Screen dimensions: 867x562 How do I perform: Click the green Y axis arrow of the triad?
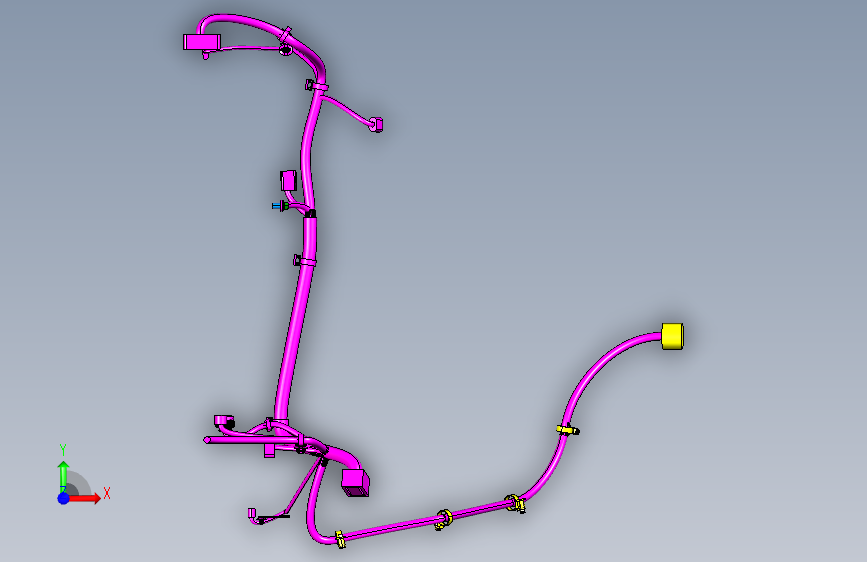click(x=64, y=476)
